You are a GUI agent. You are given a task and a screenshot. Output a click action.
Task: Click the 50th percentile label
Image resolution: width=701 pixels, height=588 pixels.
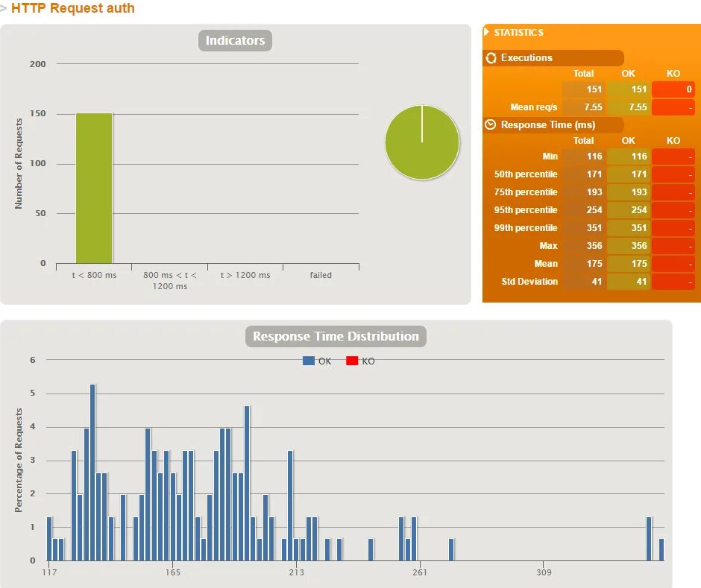coord(526,174)
